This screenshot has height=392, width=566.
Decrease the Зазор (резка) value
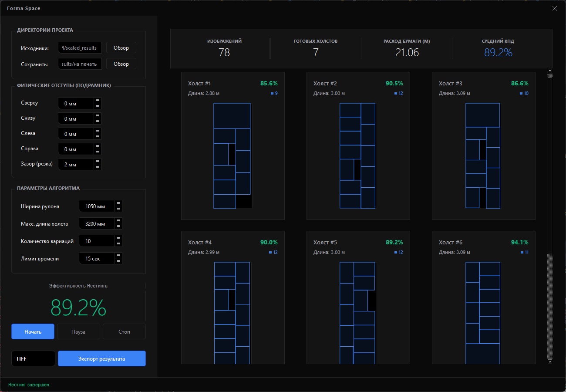tap(98, 167)
